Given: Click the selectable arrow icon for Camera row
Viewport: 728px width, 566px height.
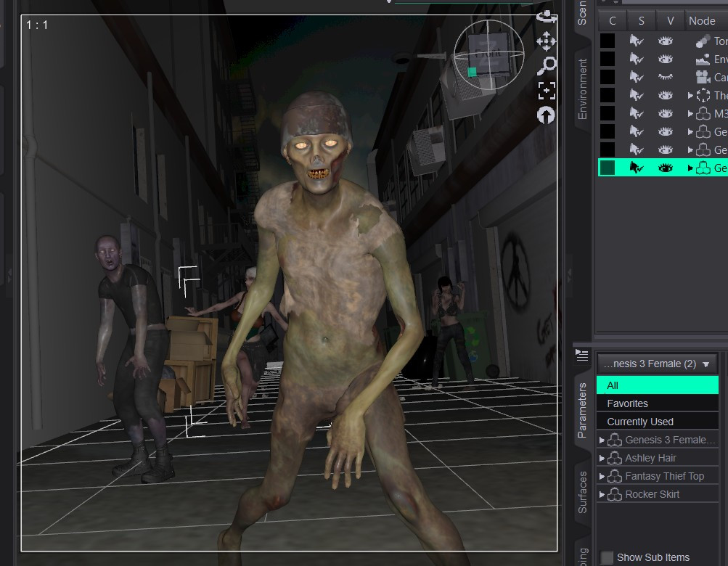Looking at the screenshot, I should [636, 77].
